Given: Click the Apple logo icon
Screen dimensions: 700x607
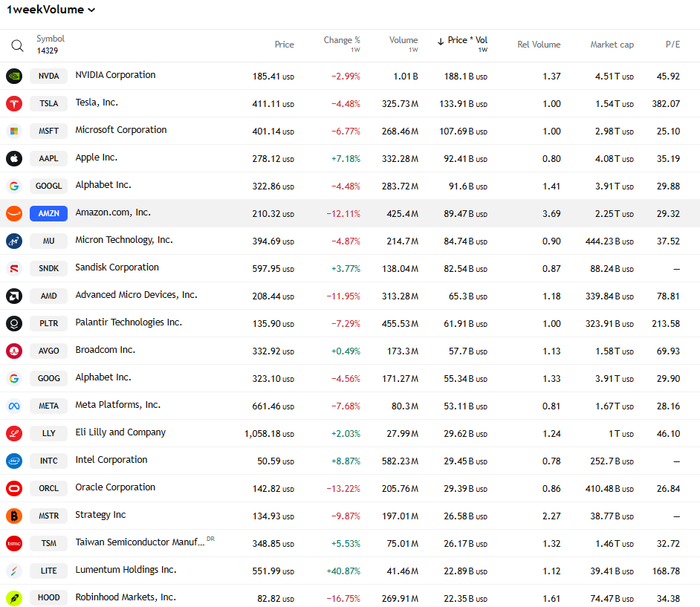Looking at the screenshot, I should point(14,158).
